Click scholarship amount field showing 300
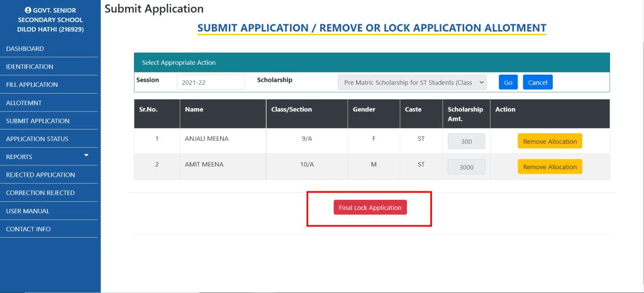Viewport: 644px width, 293px height. [466, 141]
